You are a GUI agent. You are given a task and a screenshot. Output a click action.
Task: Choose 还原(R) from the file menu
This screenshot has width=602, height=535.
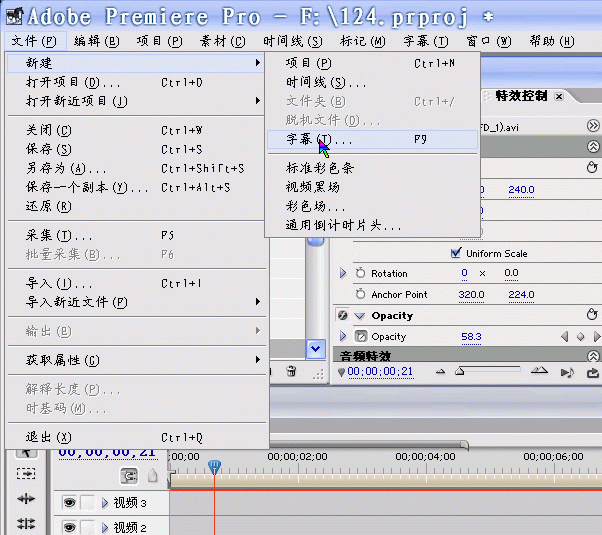click(136, 207)
